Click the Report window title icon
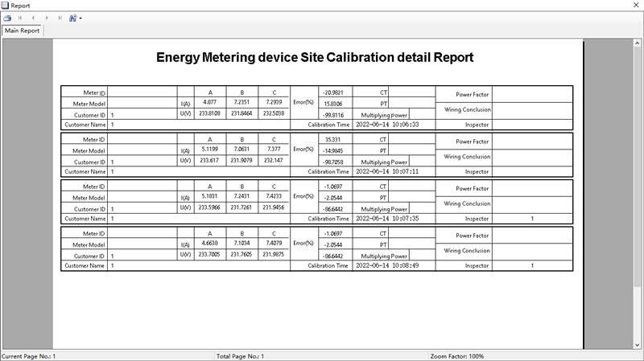Viewport: 644px width, 361px height. [x=6, y=5]
